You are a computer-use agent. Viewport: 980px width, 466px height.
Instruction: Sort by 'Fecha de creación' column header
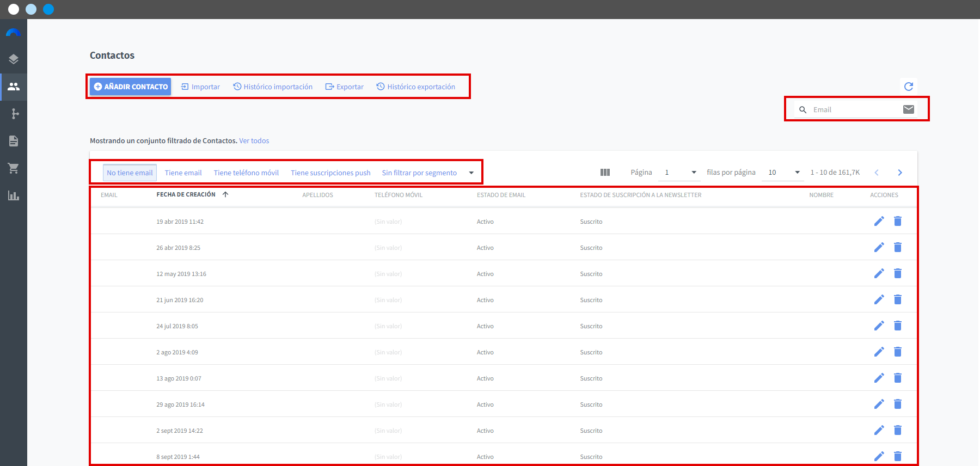(x=186, y=194)
